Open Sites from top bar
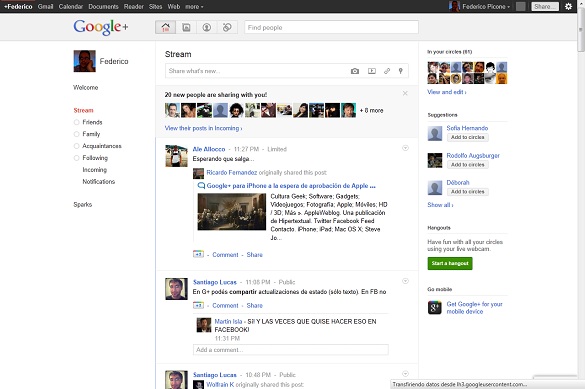Image resolution: width=585 pixels, height=389 pixels. coord(156,6)
